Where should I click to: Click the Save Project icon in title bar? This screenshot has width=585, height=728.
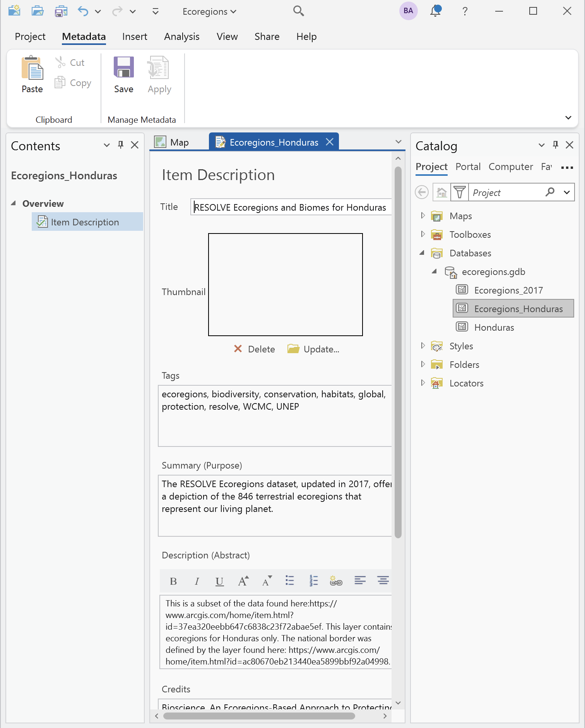point(61,11)
